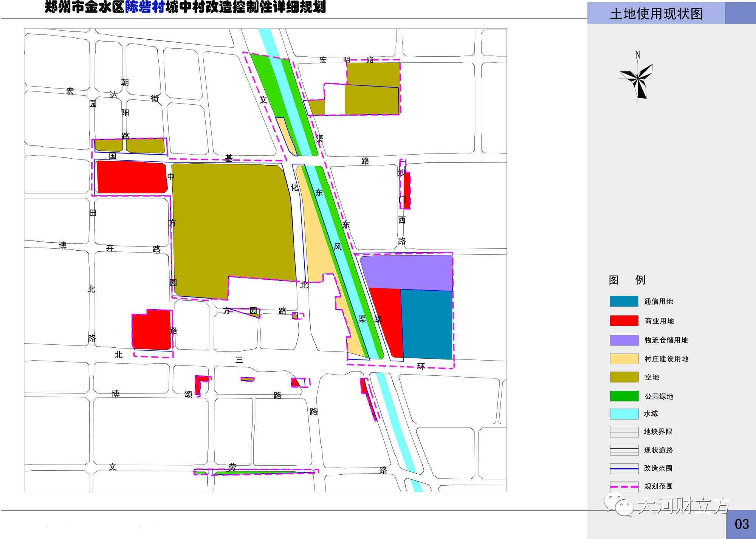Click the blue 陈砦村 text in title
The image size is (756, 539).
pos(145,7)
